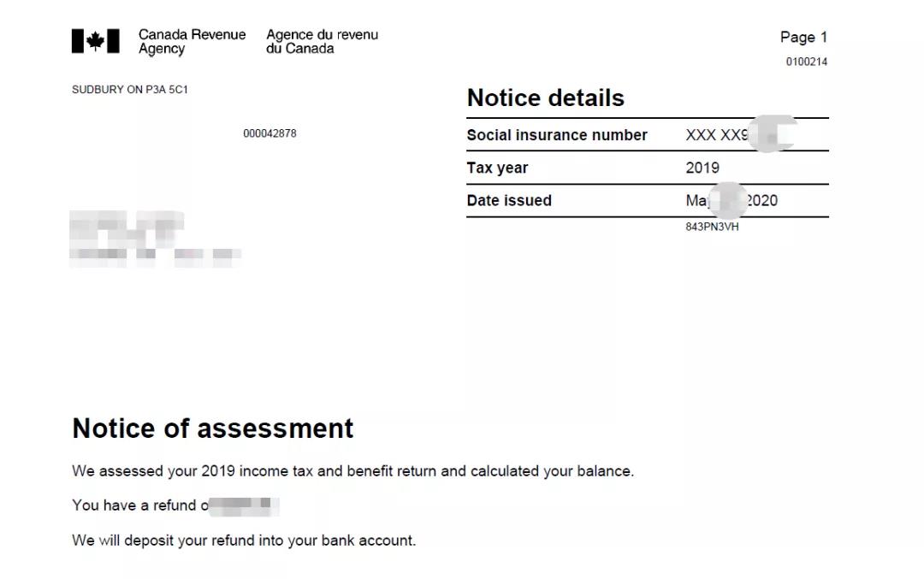Select the tax year value 2019
The width and height of the screenshot is (924, 579).
702,168
